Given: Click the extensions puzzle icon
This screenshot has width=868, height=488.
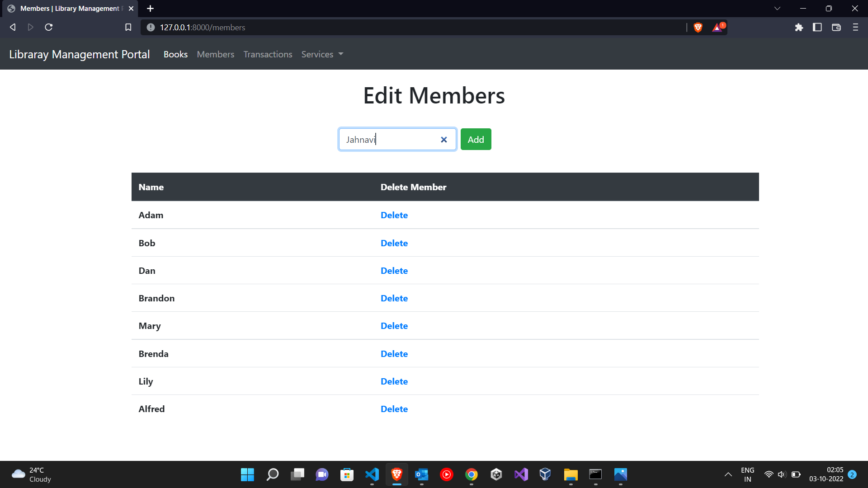Looking at the screenshot, I should 799,27.
